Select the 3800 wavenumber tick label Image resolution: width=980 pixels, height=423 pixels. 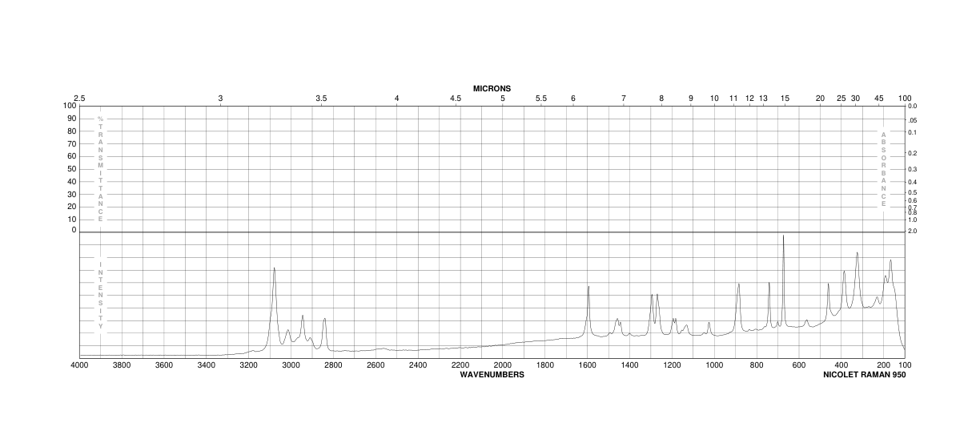(x=122, y=365)
